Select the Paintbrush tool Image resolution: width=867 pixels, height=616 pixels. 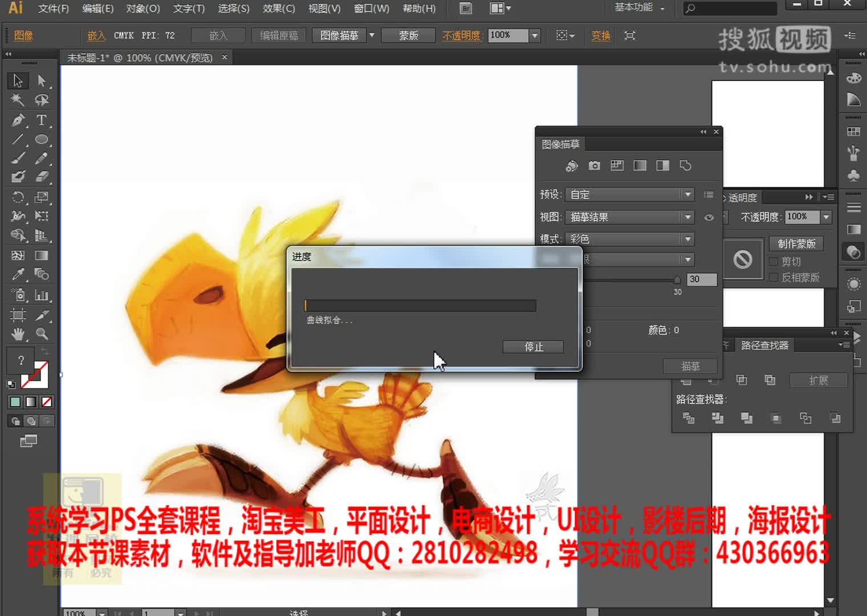[18, 158]
